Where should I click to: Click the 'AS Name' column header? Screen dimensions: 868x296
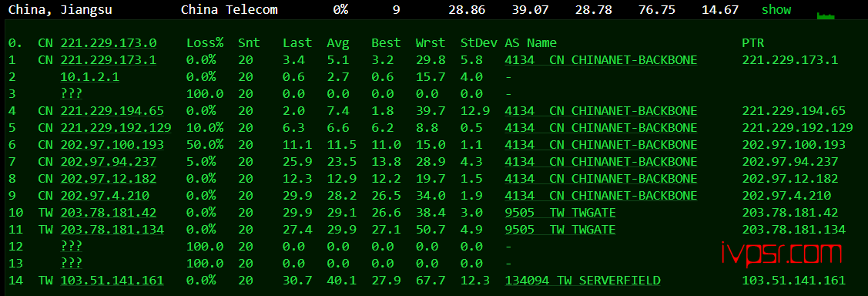point(531,43)
